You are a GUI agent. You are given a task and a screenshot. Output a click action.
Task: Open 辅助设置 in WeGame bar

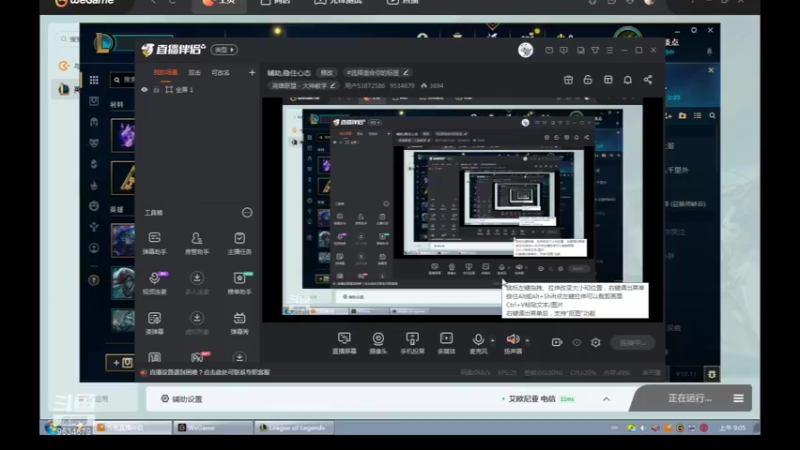pos(182,399)
